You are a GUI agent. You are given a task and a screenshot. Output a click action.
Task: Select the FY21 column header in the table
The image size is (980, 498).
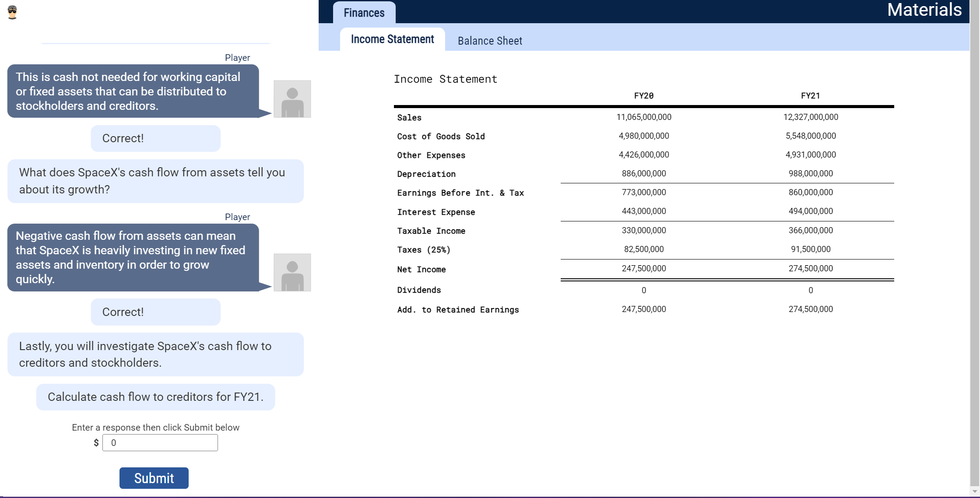(810, 95)
